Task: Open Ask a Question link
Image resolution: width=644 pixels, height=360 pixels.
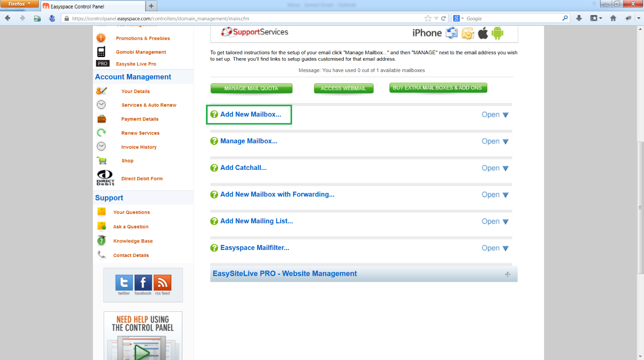Action: [131, 227]
